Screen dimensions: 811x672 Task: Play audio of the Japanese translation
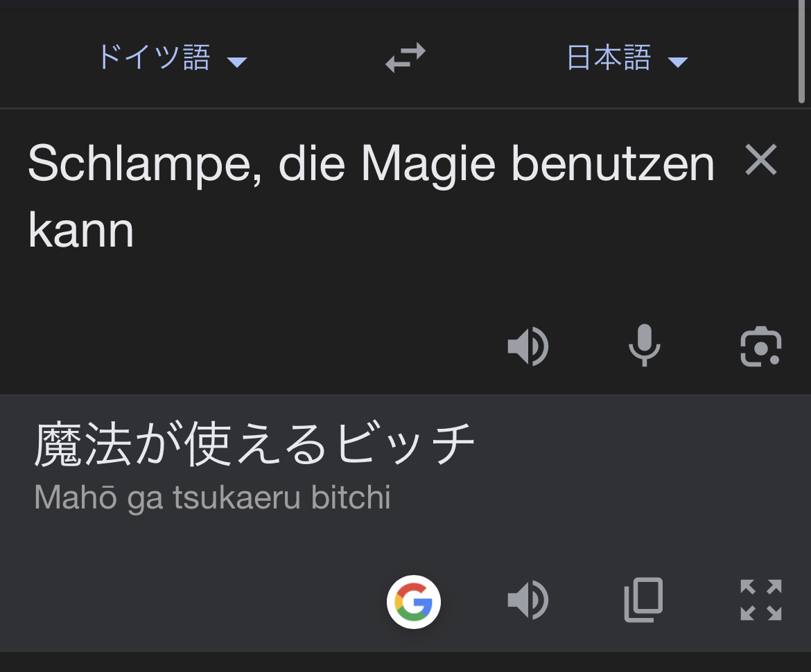coord(528,600)
